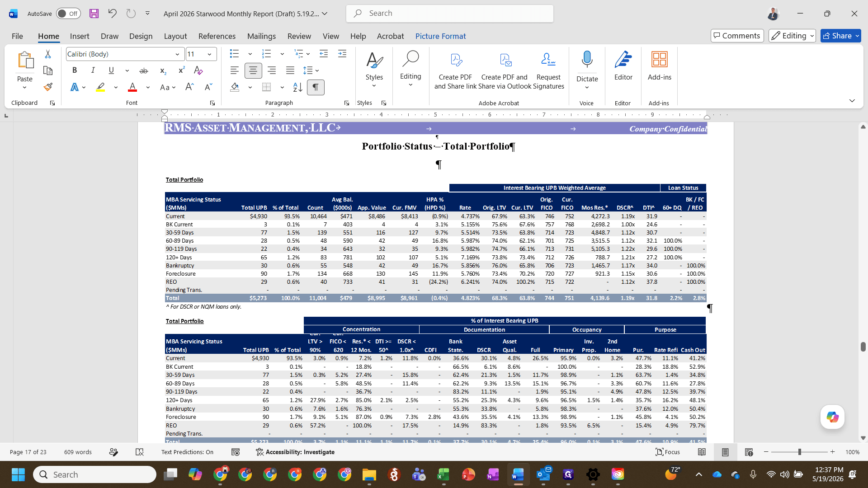
Task: Toggle center text alignment
Action: click(253, 70)
